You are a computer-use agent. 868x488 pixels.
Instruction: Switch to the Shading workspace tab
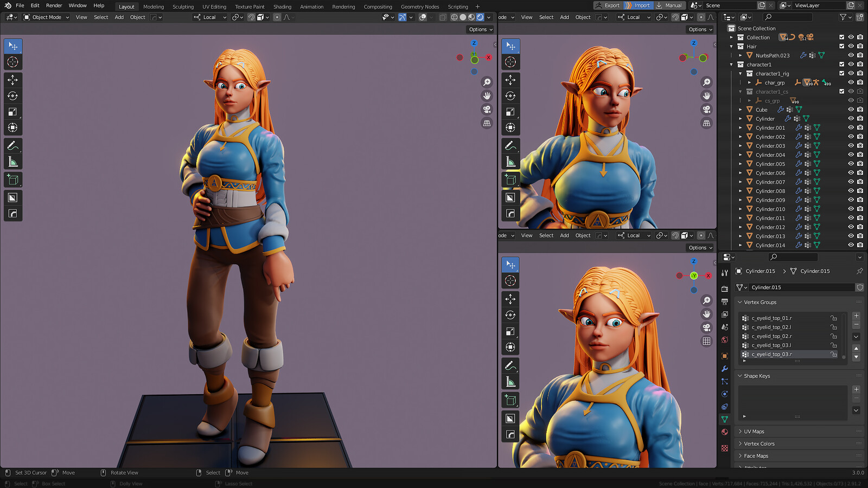pos(282,7)
